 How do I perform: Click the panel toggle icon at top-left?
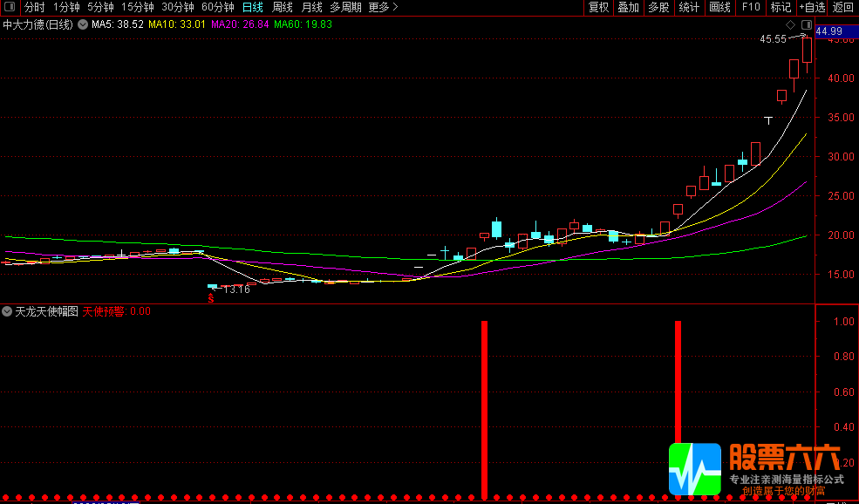pyautogui.click(x=10, y=7)
